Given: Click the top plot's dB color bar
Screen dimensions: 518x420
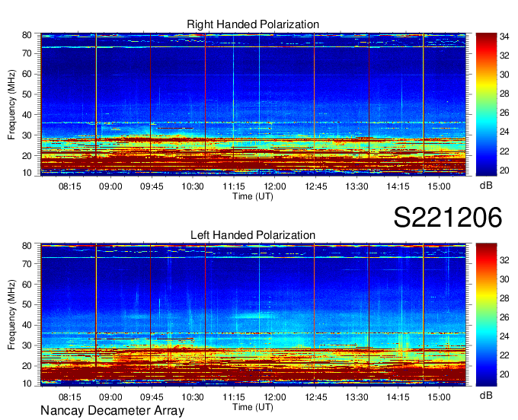Looking at the screenshot, I should [x=486, y=104].
